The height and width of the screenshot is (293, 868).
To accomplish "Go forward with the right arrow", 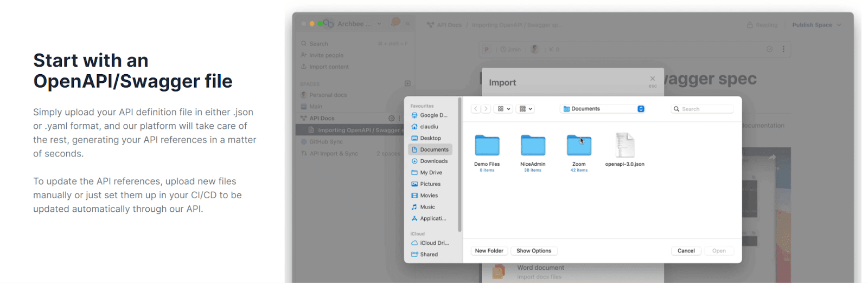I will tap(486, 109).
